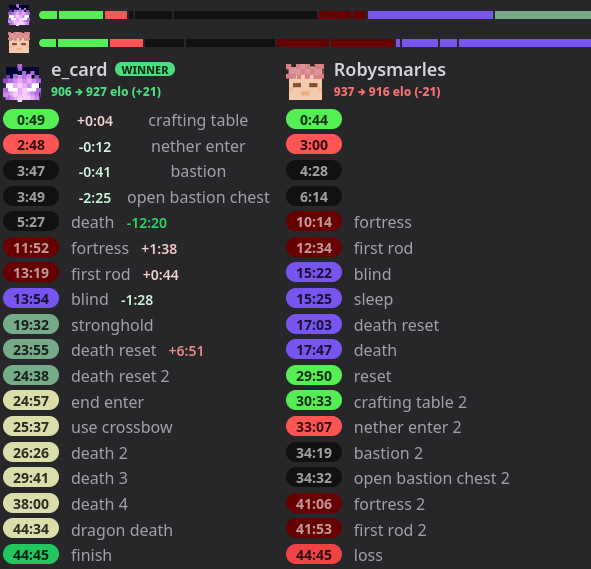Select e_card's 3:49 open bastion chest badge

tap(31, 197)
